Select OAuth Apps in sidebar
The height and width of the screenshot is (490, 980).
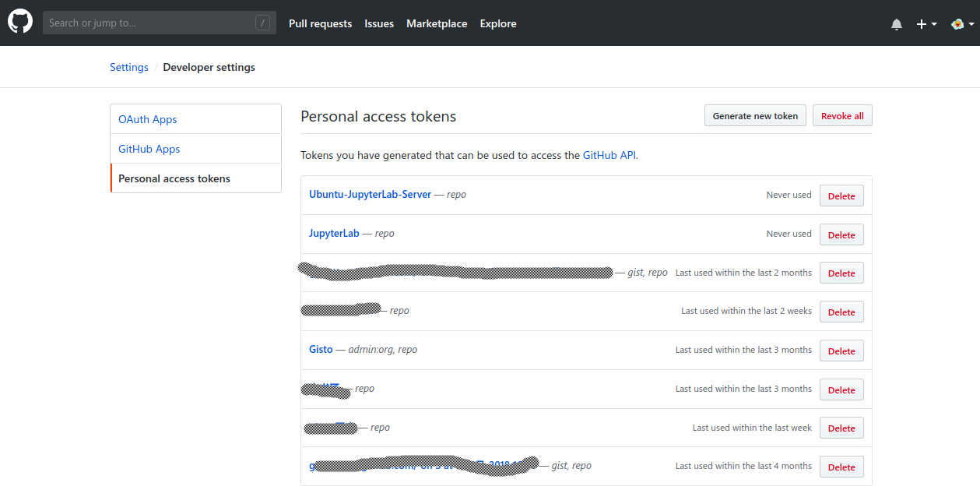coord(195,119)
